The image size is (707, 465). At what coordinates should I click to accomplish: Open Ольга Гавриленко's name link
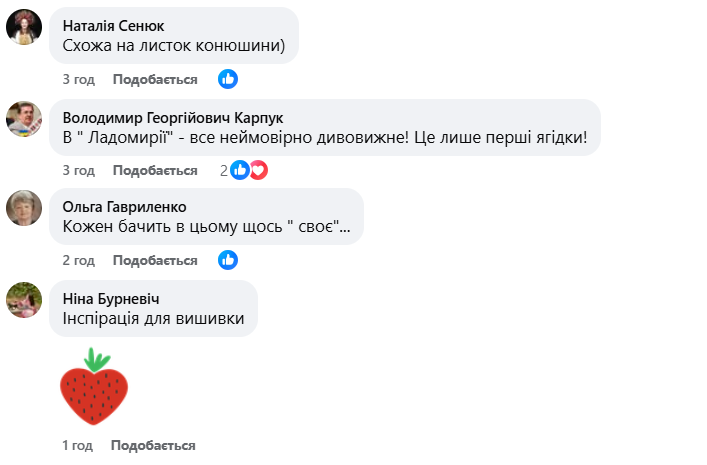(123, 206)
